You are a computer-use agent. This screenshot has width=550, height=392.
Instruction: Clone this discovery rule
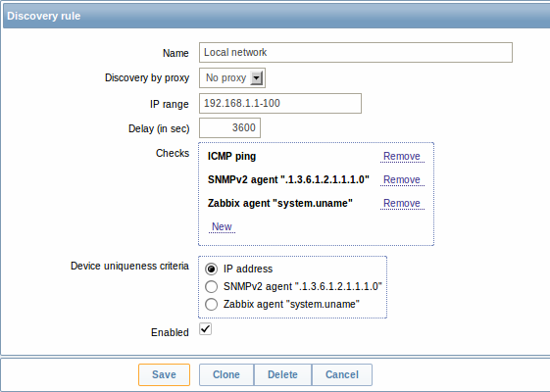(226, 374)
